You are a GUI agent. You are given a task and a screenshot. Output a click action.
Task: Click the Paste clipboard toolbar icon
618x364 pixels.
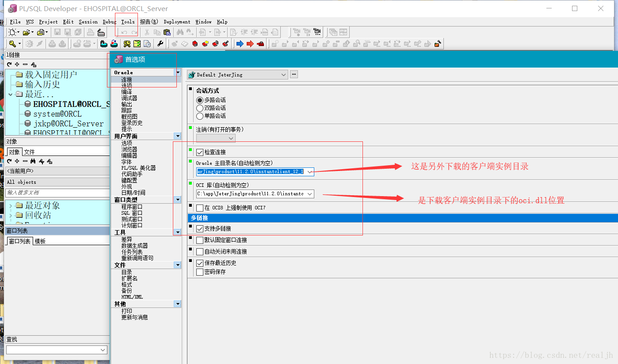click(167, 32)
